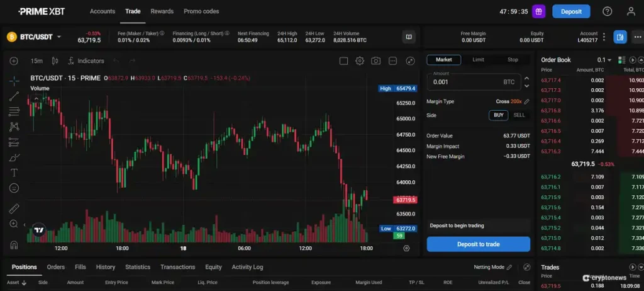Click the undo arrow in chart toolbar
The image size is (644, 291).
click(x=116, y=61)
